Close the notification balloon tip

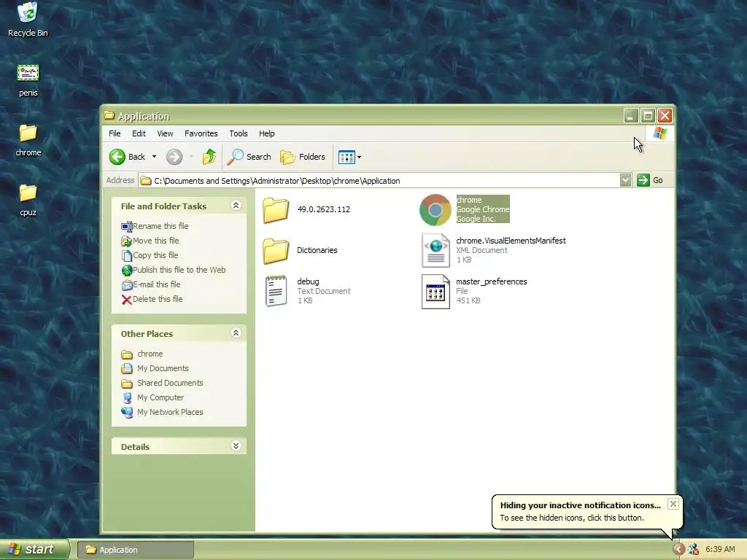(673, 504)
